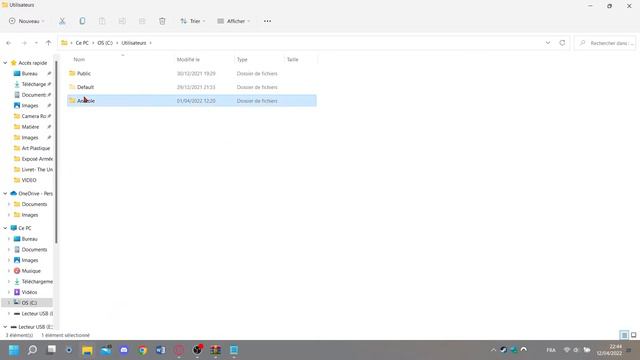Open the VIDEO folder in sidebar
The height and width of the screenshot is (360, 640).
click(25, 180)
